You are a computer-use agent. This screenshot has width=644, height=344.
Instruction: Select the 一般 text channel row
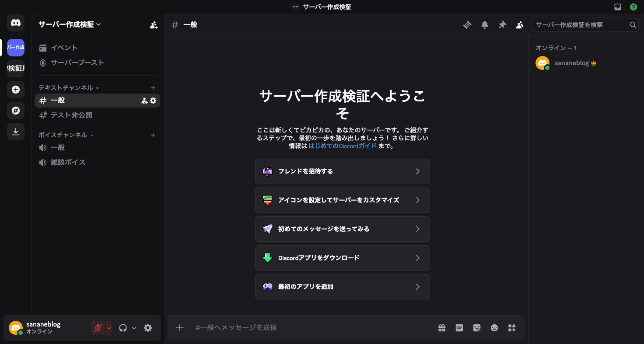pos(98,101)
